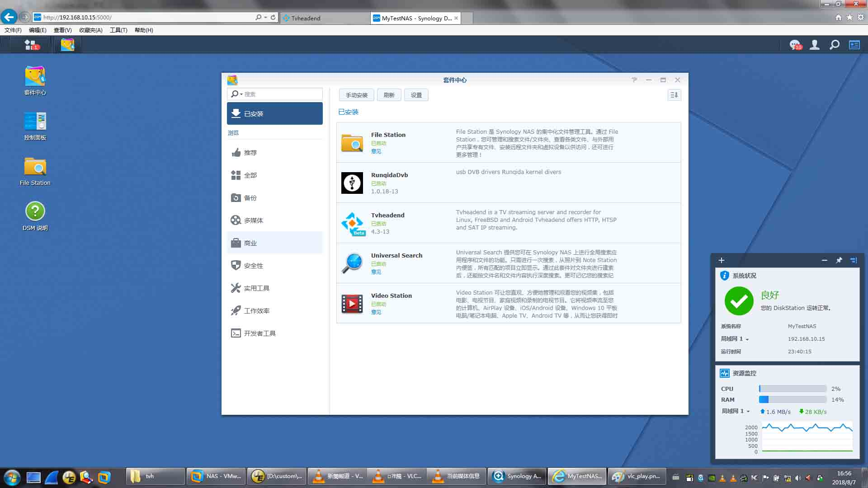Pin the system status widget panel

pyautogui.click(x=839, y=260)
